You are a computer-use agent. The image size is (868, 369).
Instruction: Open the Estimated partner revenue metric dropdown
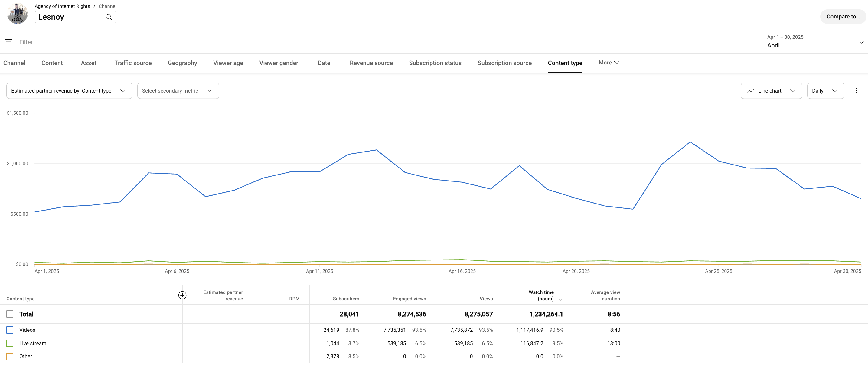click(69, 91)
